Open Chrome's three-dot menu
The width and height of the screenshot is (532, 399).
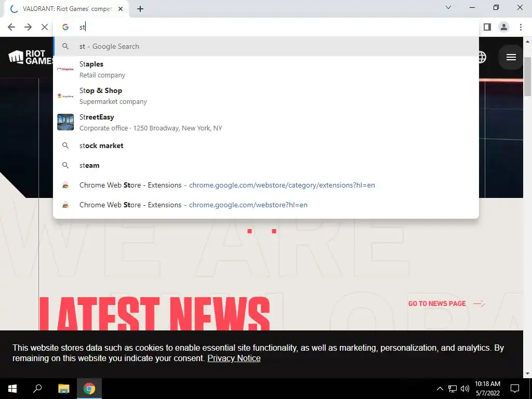pos(521,27)
